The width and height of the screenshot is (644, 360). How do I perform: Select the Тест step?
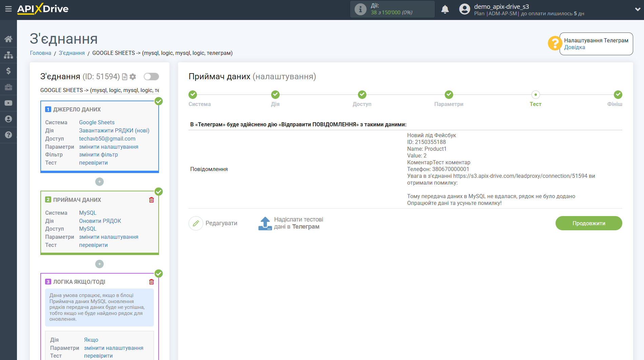(536, 94)
